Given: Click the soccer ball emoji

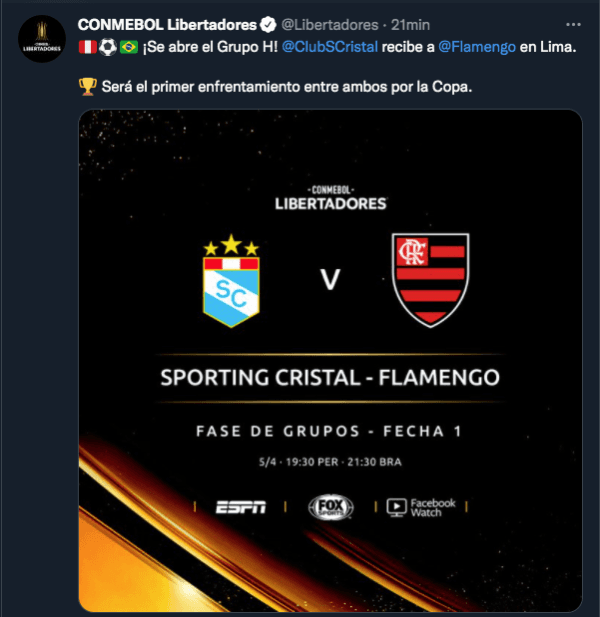Looking at the screenshot, I should 108,47.
